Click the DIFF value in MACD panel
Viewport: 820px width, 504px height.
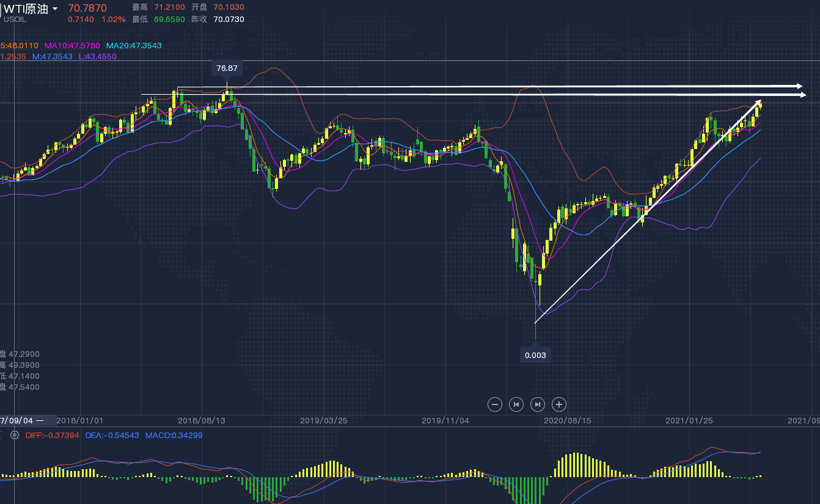pos(53,436)
